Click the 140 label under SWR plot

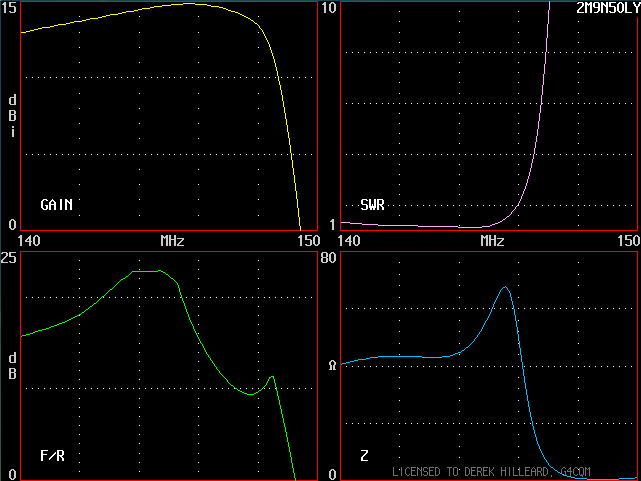point(349,241)
